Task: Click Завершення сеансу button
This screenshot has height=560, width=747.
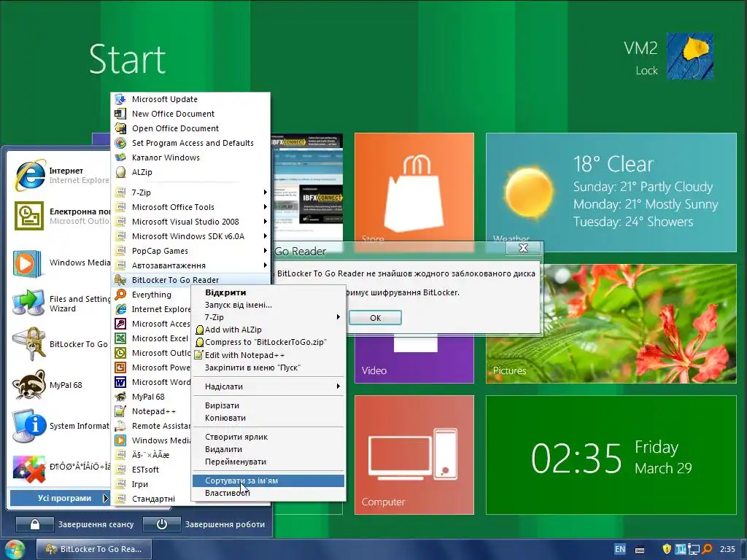Action: tap(35, 524)
